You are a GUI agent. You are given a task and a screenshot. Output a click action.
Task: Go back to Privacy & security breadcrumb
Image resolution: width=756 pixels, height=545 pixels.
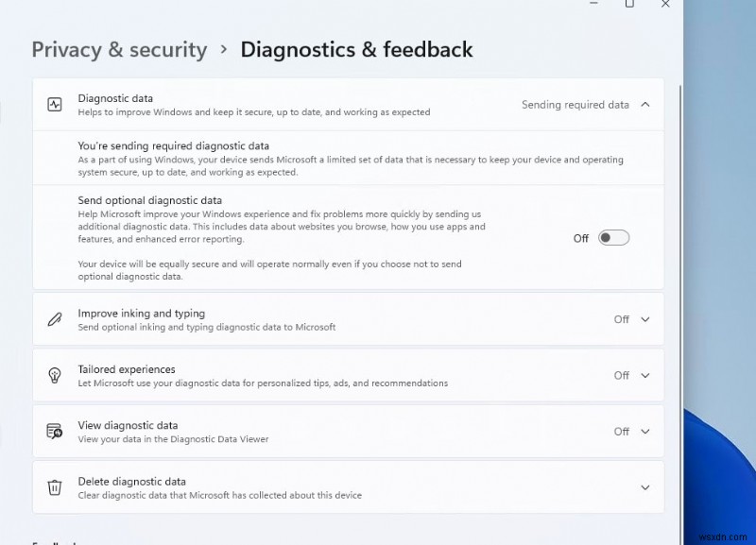coord(119,49)
